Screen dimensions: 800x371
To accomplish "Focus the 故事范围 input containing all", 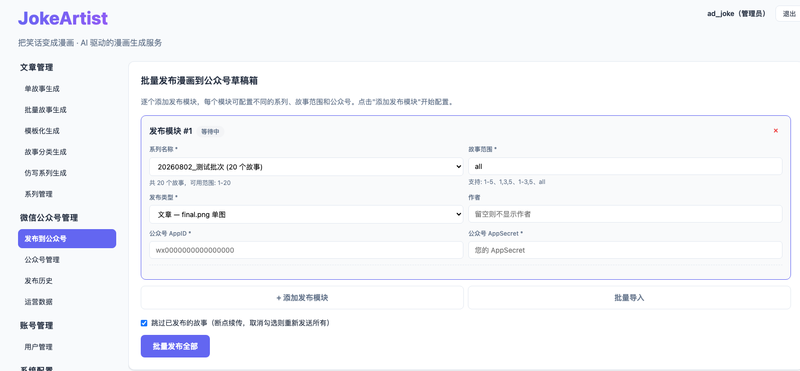I will [x=625, y=166].
